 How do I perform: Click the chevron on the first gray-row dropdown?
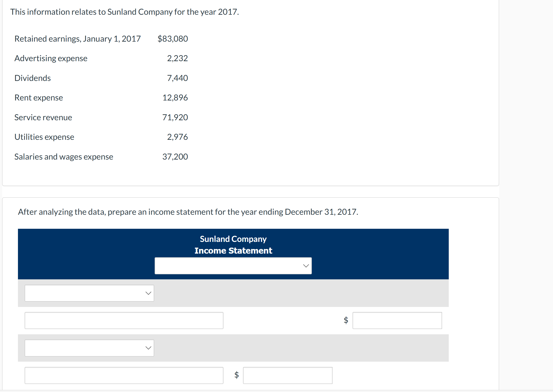(x=148, y=293)
